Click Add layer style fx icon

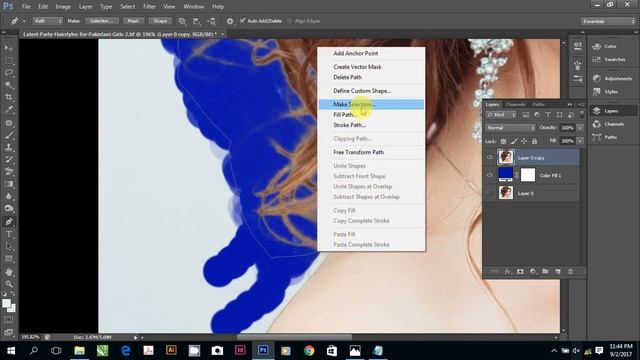point(508,271)
